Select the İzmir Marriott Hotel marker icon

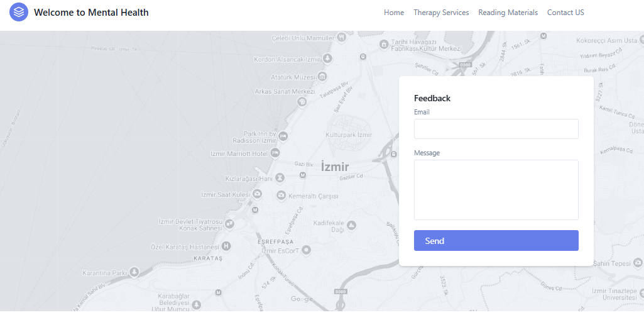[x=275, y=153]
